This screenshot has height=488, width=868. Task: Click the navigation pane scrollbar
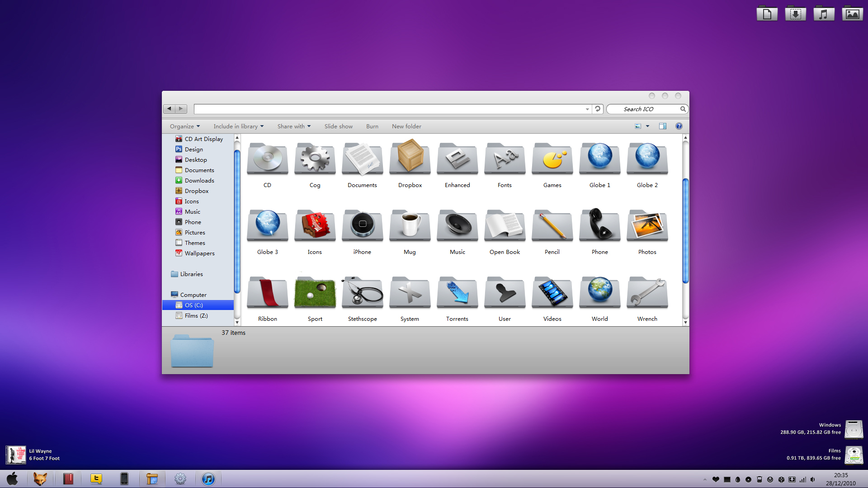click(237, 221)
